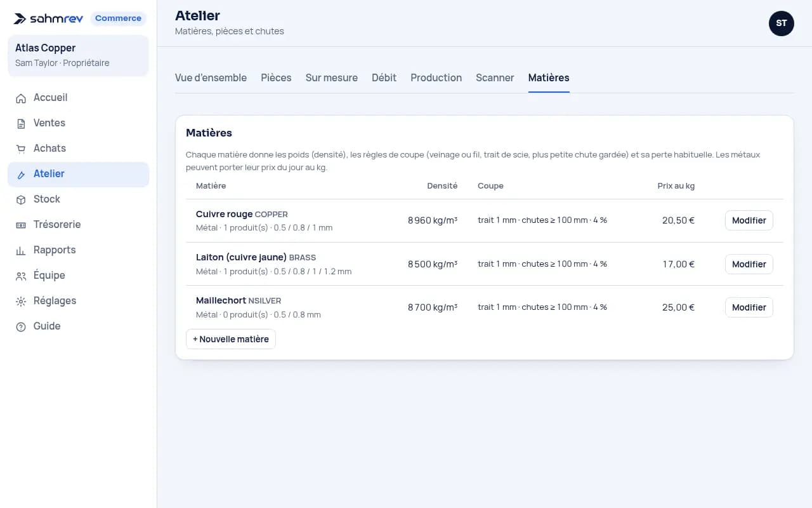The height and width of the screenshot is (508, 812).
Task: Click the sahmrev logo
Action: pyautogui.click(x=48, y=18)
